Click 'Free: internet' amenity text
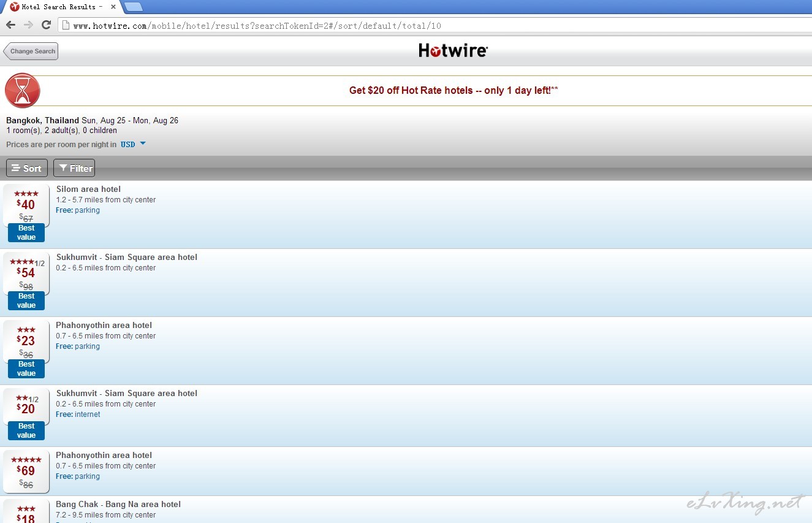 tap(78, 414)
